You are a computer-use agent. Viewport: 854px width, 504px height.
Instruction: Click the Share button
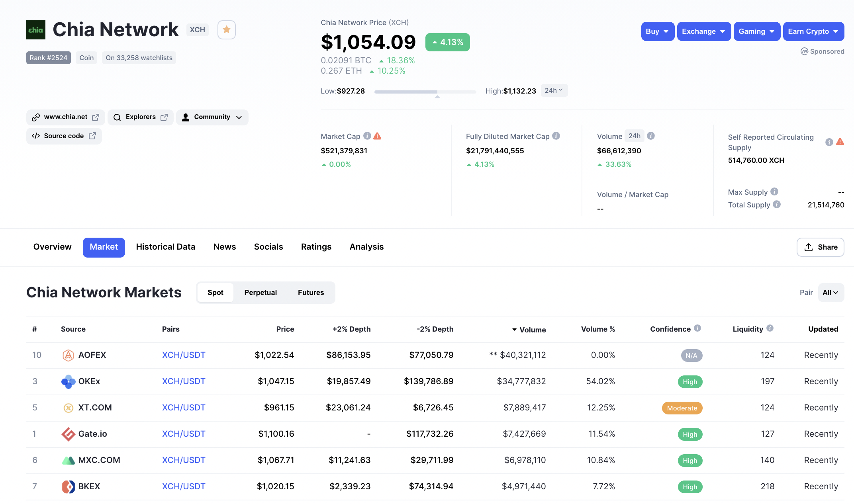coord(820,247)
